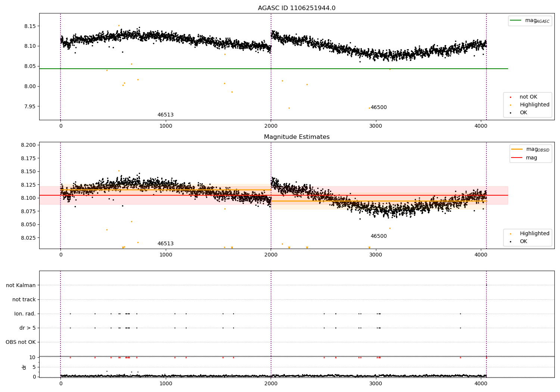The height and width of the screenshot is (392, 560).
Task: Click the "10" tick on the dr axis
Action: click(x=32, y=357)
